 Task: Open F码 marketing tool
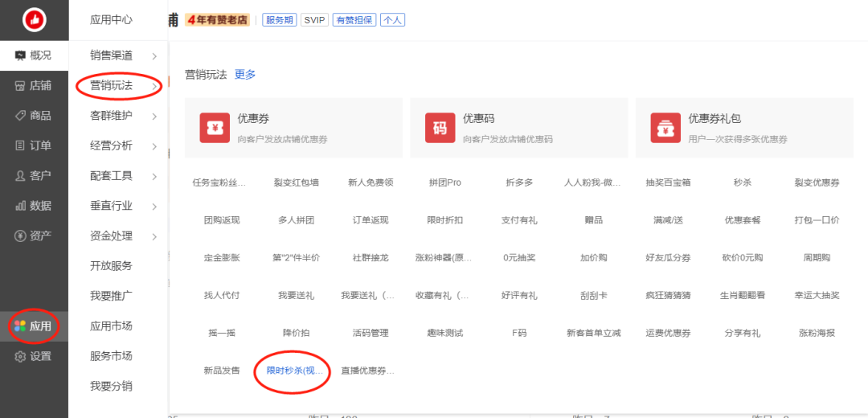point(519,334)
